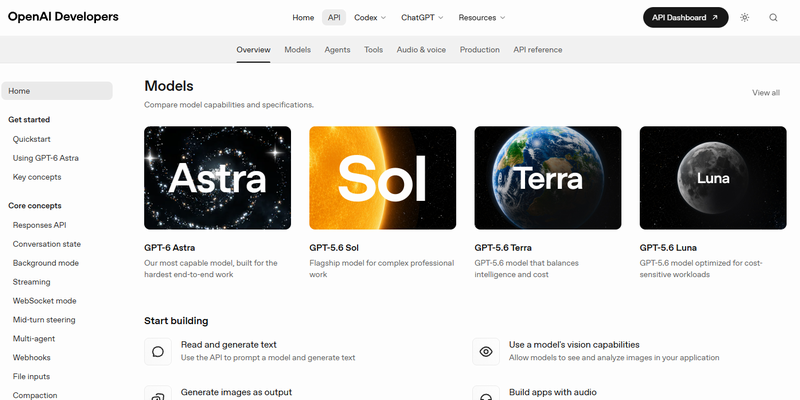Image resolution: width=800 pixels, height=400 pixels.
Task: Select Webhooks in the sidebar
Action: 32,357
